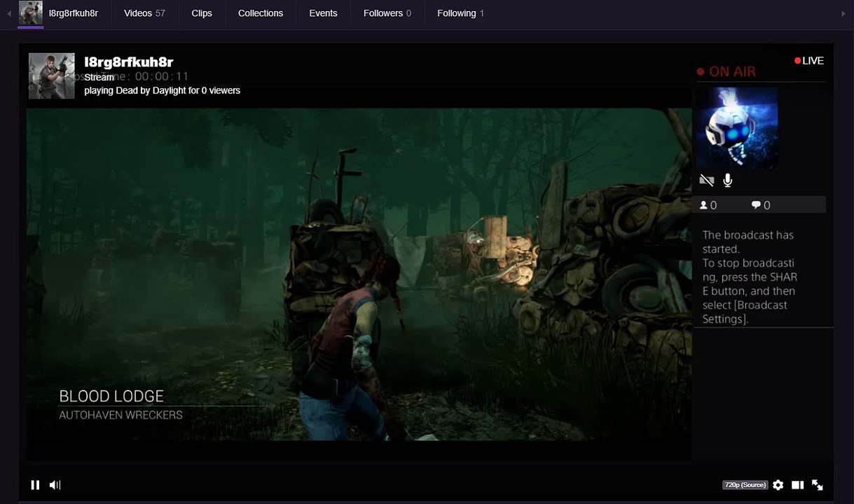
Task: Open the l8rg8rfkuh8r channel name link
Action: [129, 62]
